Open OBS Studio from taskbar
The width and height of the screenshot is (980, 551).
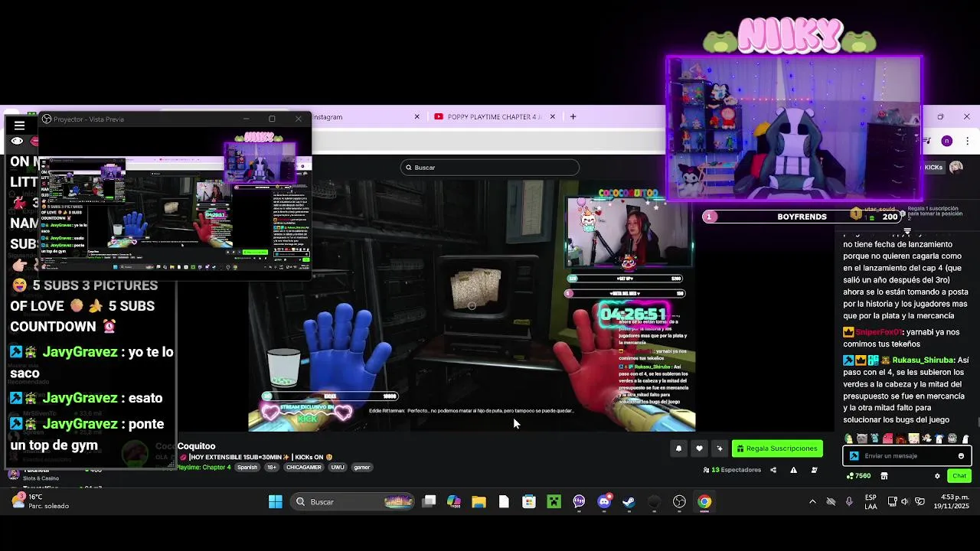point(679,502)
